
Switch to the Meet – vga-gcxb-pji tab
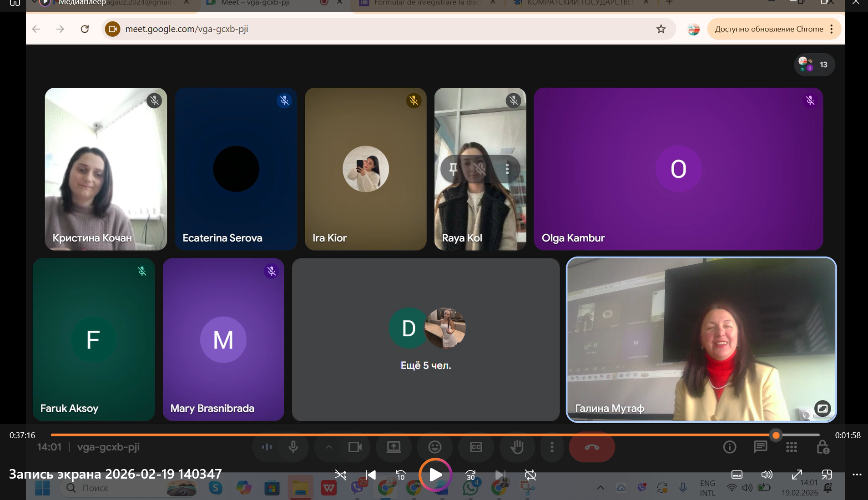click(255, 3)
